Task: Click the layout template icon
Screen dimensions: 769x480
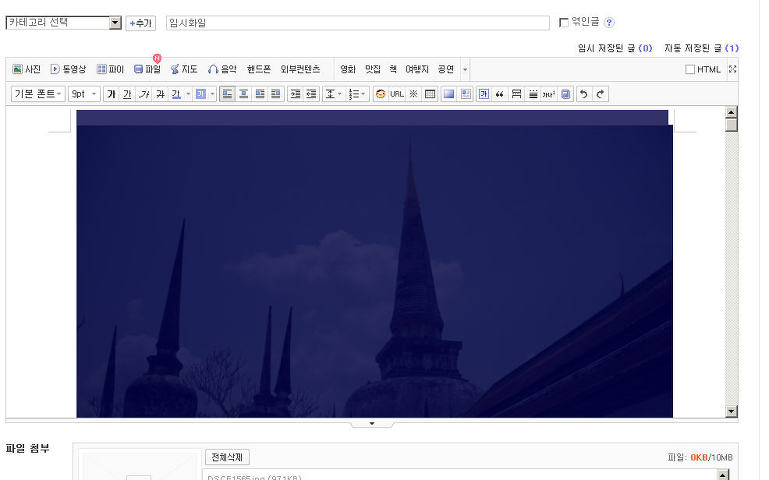Action: coord(465,94)
